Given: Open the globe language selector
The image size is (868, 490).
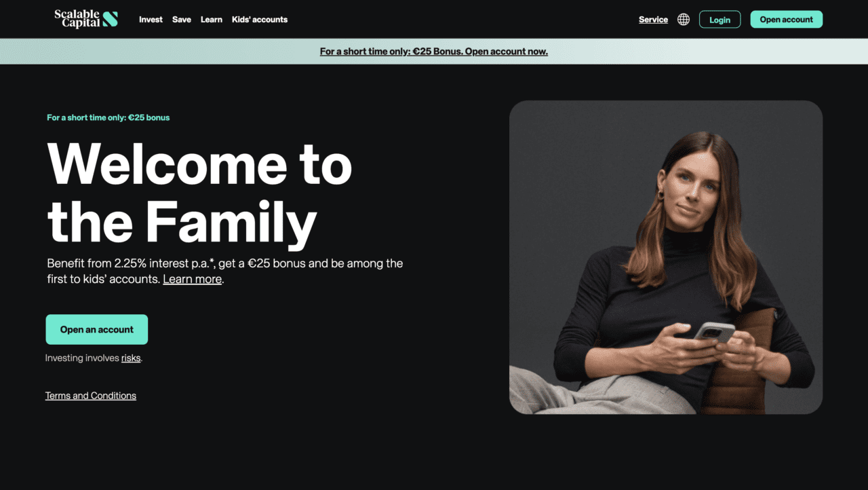Looking at the screenshot, I should coord(684,20).
